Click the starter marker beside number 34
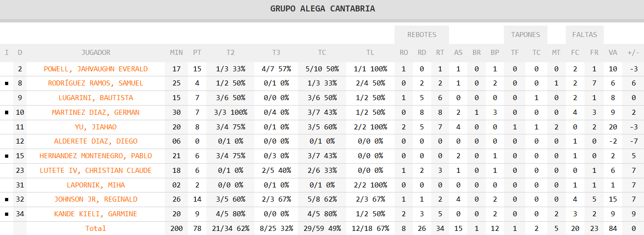The height and width of the screenshot is (235, 644). [6, 214]
